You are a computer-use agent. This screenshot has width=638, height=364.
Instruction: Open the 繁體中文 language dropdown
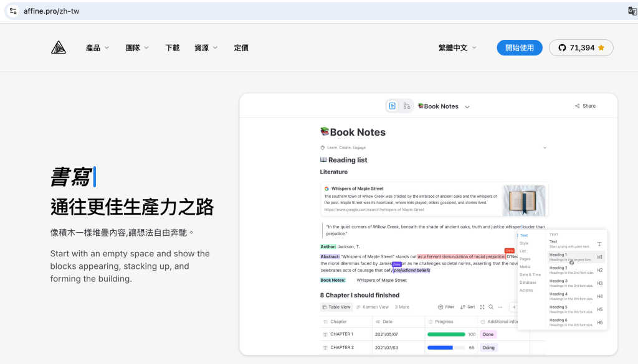coord(457,47)
